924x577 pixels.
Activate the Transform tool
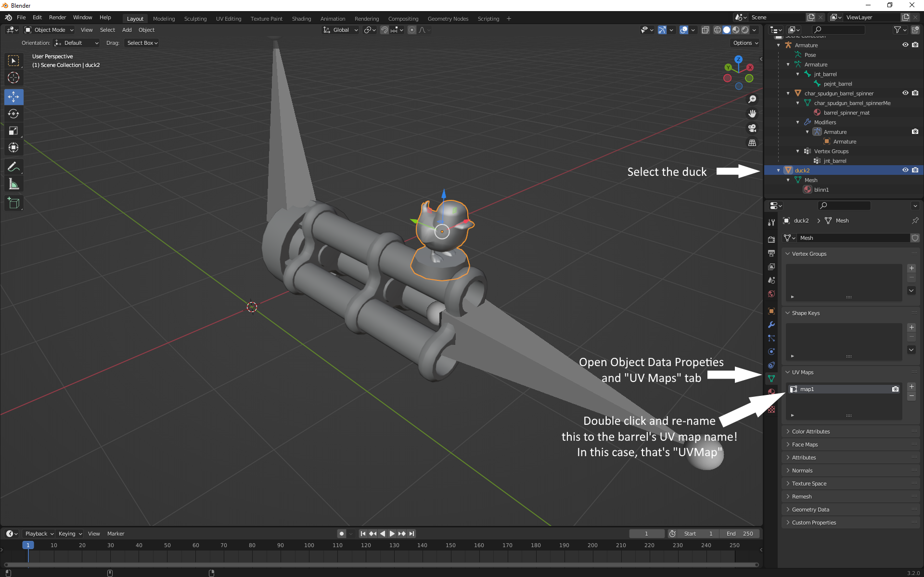(x=13, y=147)
